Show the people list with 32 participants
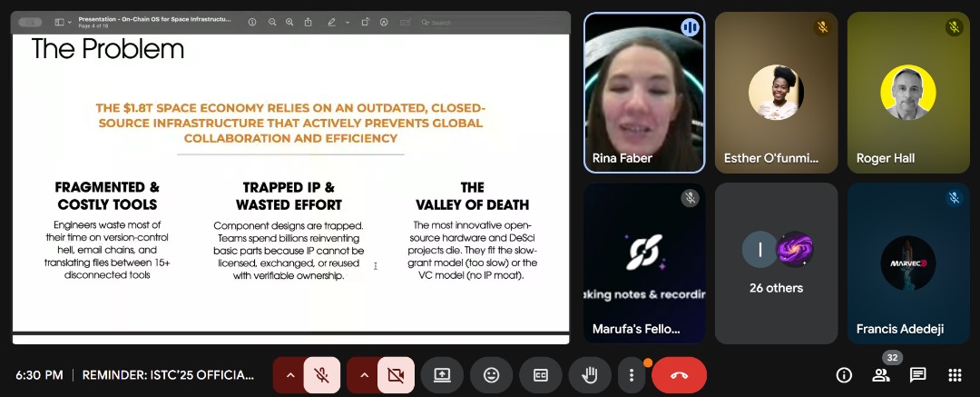The height and width of the screenshot is (397, 980). pos(880,375)
